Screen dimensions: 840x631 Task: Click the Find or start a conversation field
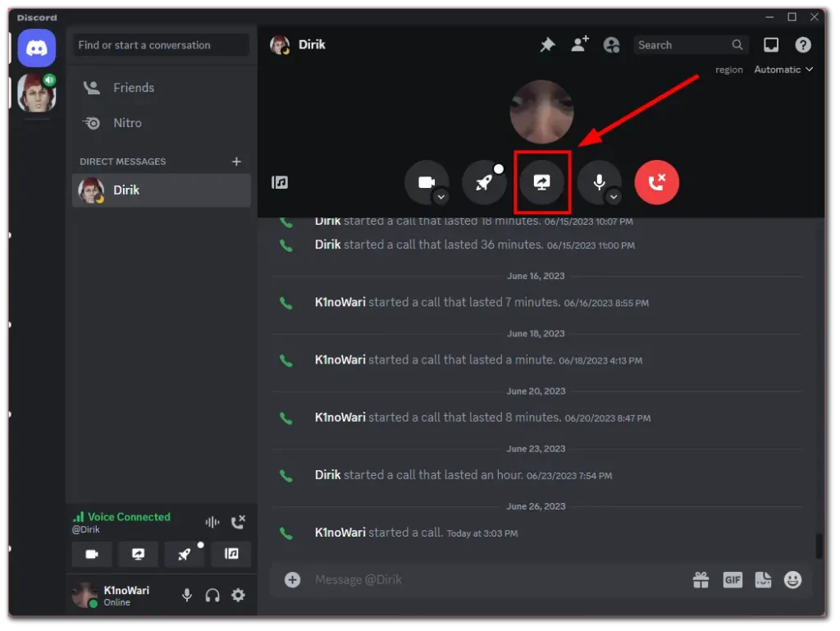pyautogui.click(x=161, y=45)
